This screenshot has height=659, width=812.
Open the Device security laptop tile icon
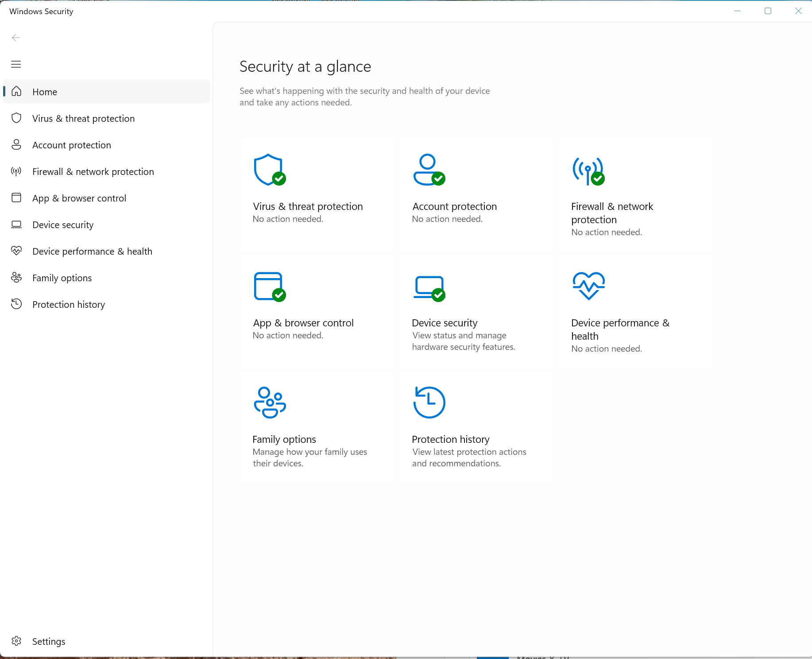429,288
